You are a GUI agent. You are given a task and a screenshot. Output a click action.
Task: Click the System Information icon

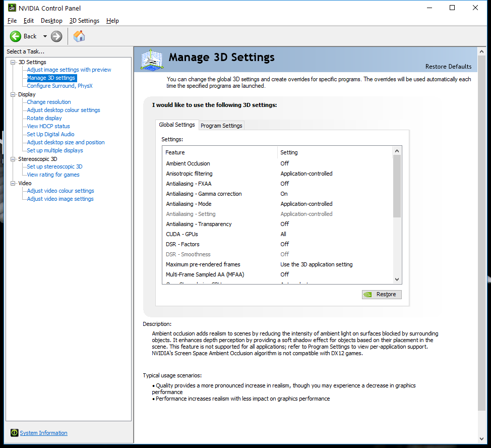click(x=14, y=433)
